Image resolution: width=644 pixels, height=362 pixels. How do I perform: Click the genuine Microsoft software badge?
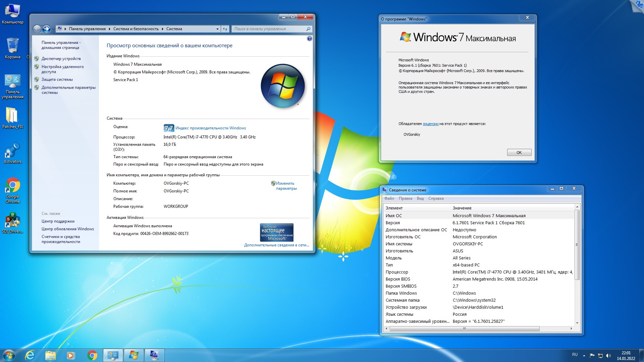277,232
